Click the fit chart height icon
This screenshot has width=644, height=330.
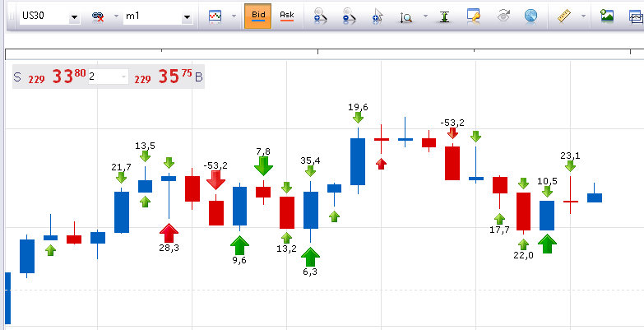tap(444, 16)
